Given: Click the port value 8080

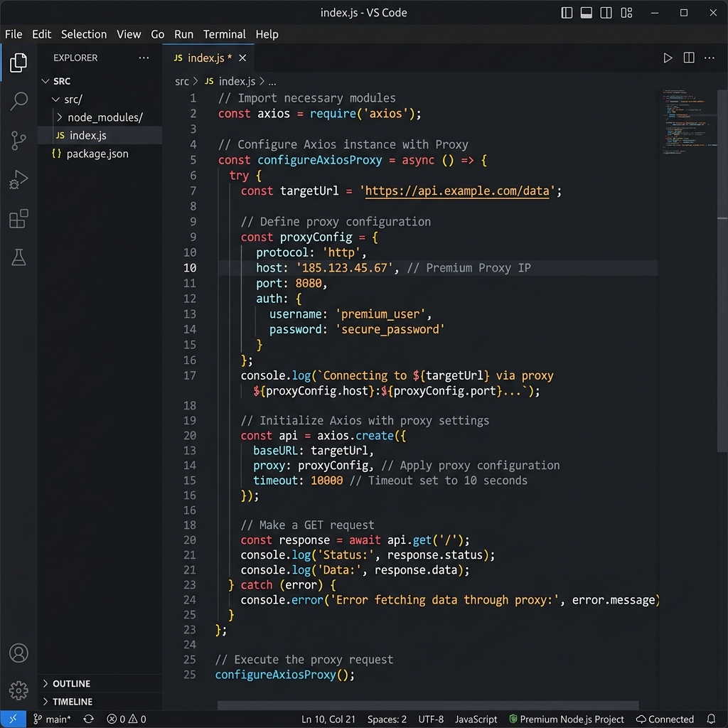Looking at the screenshot, I should pyautogui.click(x=309, y=283).
